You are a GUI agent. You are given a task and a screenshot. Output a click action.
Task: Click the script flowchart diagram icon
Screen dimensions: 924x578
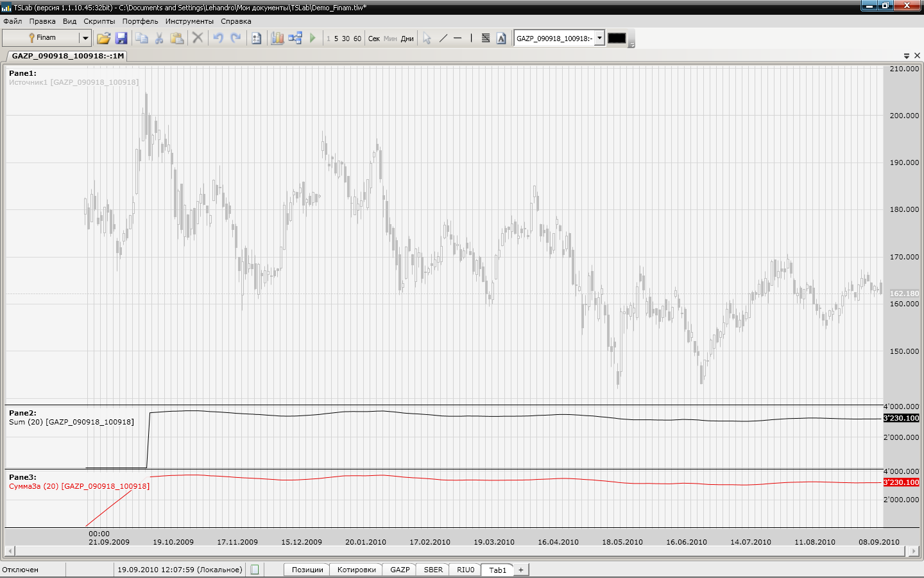[295, 39]
